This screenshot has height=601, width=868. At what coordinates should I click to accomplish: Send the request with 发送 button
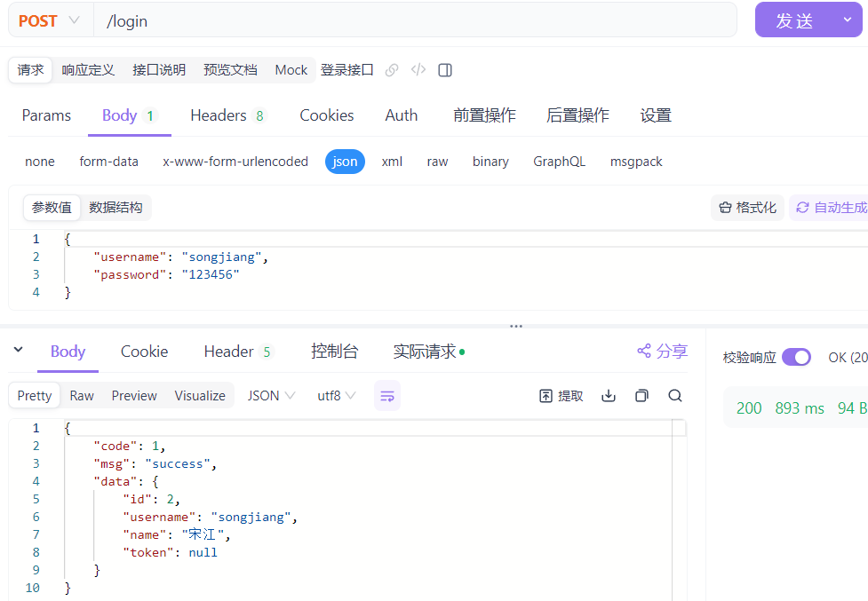794,20
